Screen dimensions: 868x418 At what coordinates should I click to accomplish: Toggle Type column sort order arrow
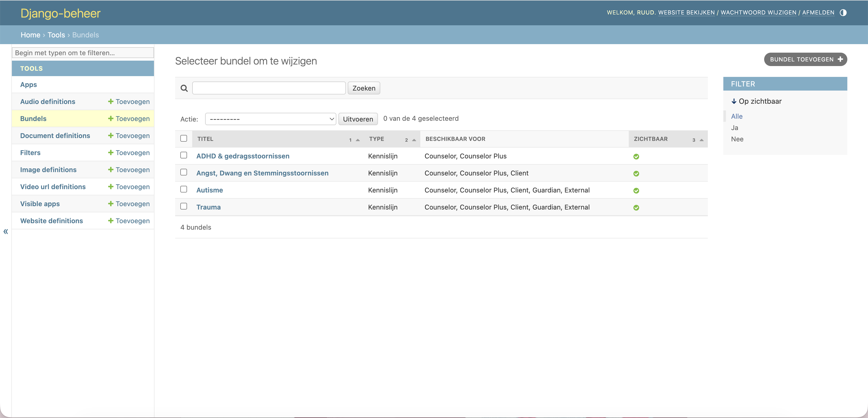(414, 140)
